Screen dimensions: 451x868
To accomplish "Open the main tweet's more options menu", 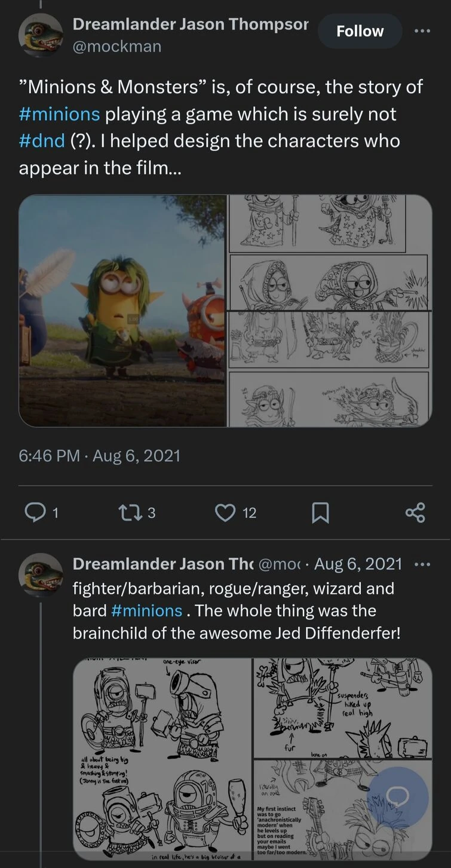I will pos(422,31).
